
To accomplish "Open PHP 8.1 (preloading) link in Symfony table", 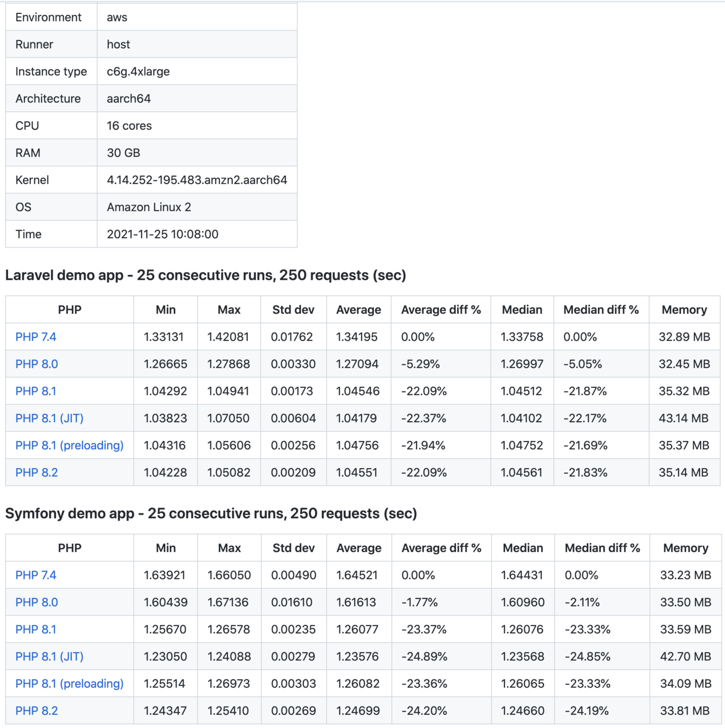I will 70,683.
